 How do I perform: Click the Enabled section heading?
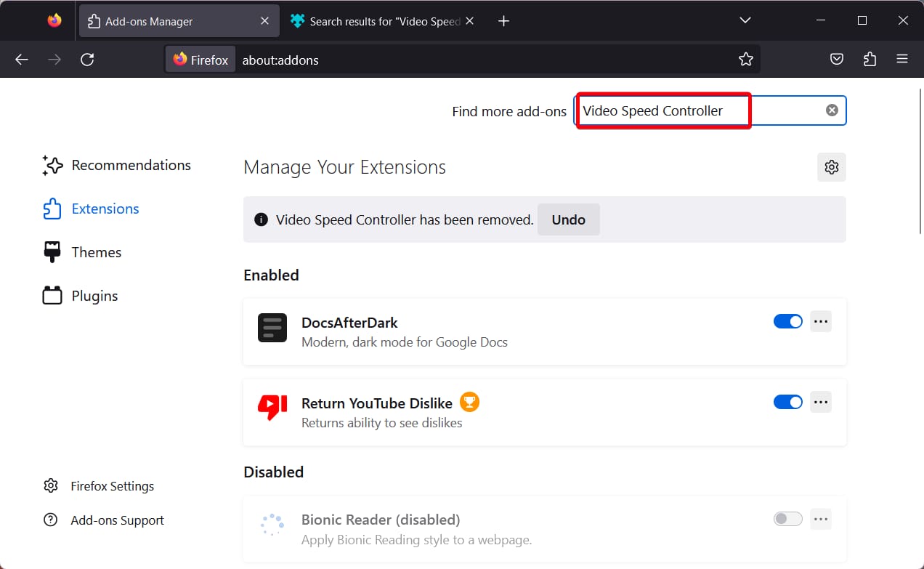click(x=271, y=275)
